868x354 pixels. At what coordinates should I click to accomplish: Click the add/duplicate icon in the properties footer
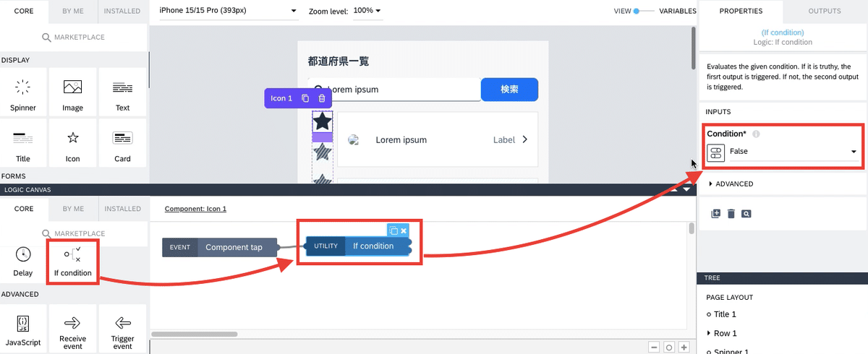point(715,214)
